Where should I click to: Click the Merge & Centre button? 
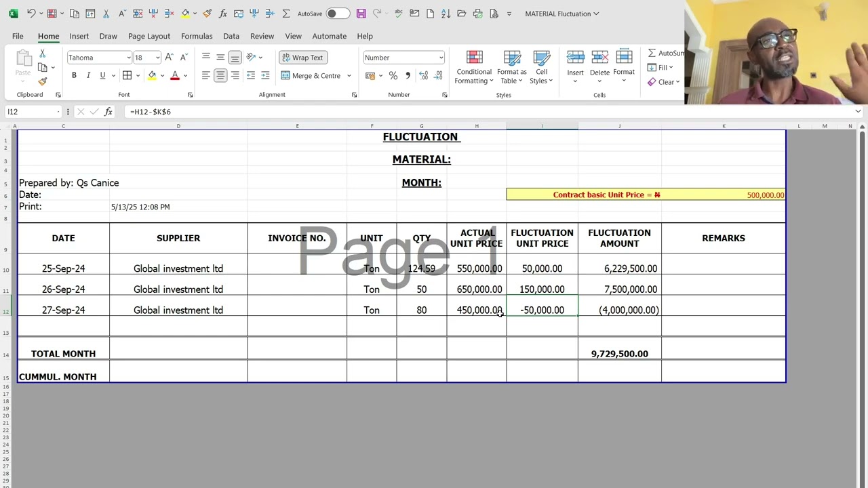tap(311, 76)
